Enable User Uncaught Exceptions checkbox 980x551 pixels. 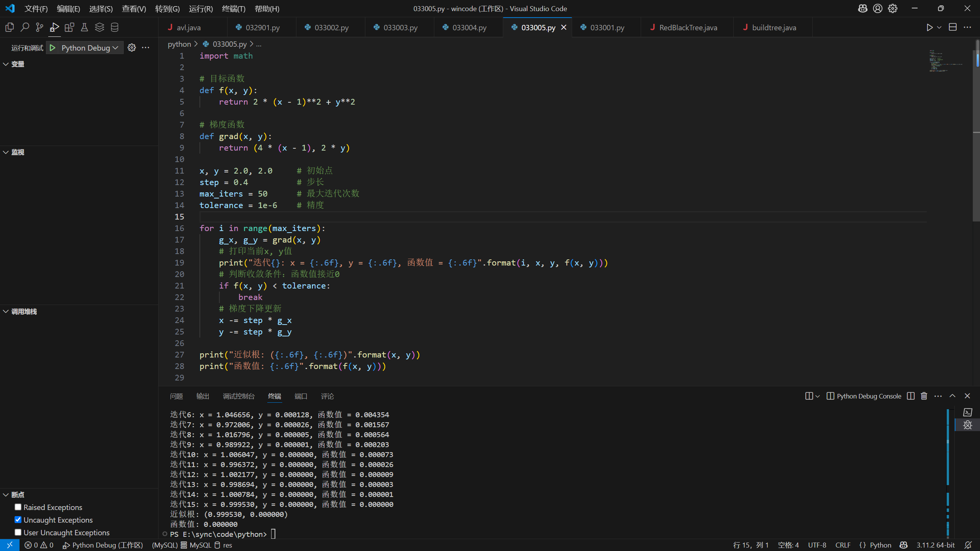18,532
